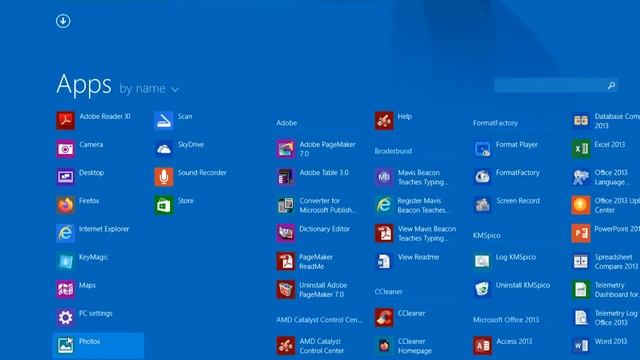Viewport: 640px width, 360px height.
Task: Open the Desktop tile
Action: tap(81, 177)
